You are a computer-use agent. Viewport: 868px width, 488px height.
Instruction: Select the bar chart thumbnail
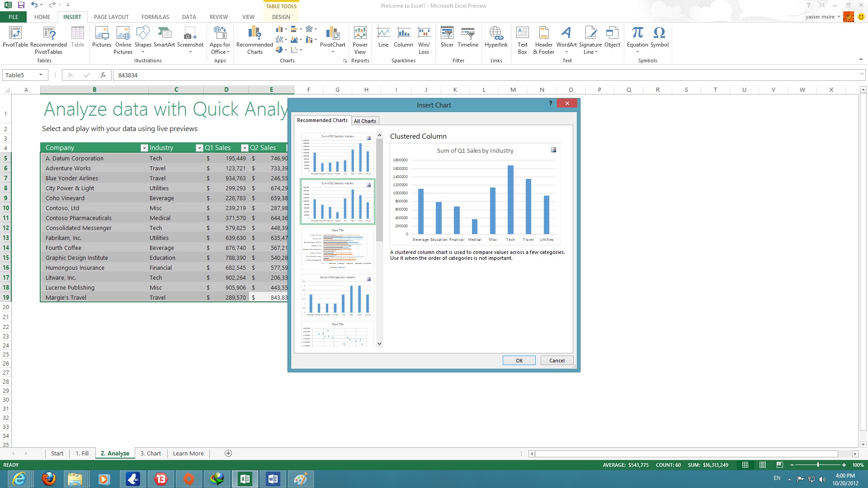[337, 249]
